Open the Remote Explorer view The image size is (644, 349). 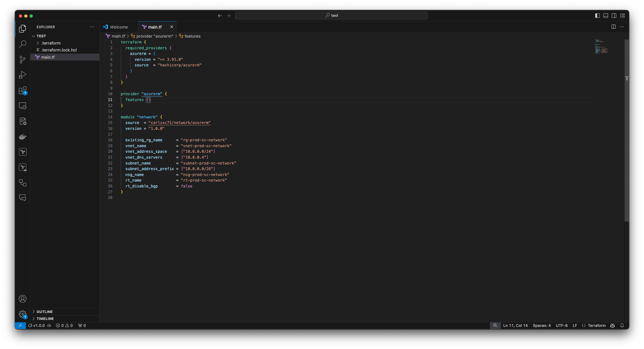coord(23,106)
